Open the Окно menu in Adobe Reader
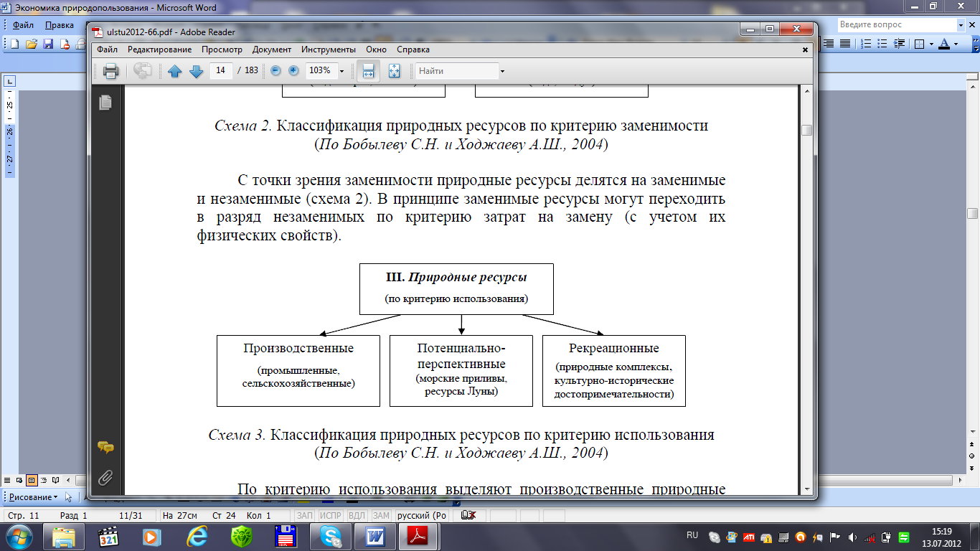This screenshot has width=980, height=551. click(376, 50)
